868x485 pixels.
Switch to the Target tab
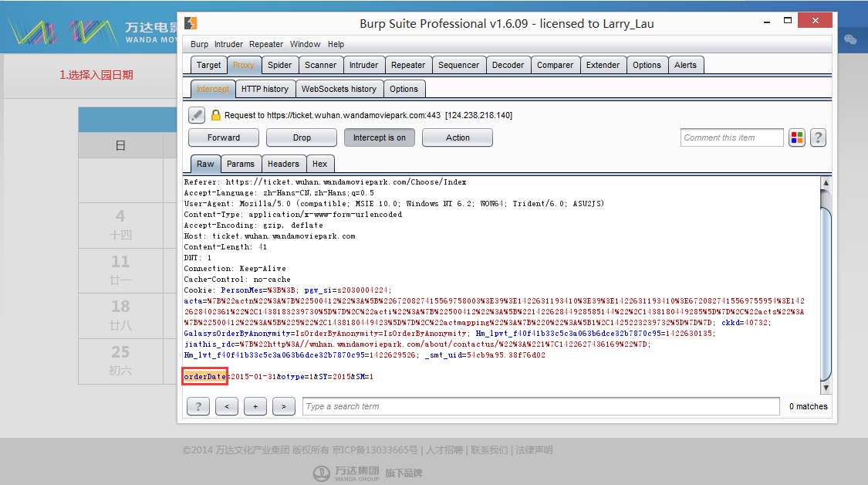208,65
